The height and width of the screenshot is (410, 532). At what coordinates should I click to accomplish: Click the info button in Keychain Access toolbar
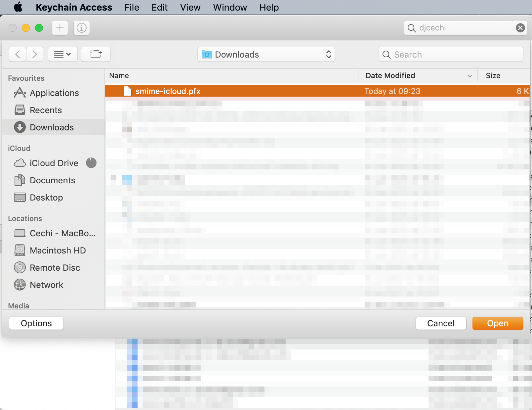pos(82,28)
